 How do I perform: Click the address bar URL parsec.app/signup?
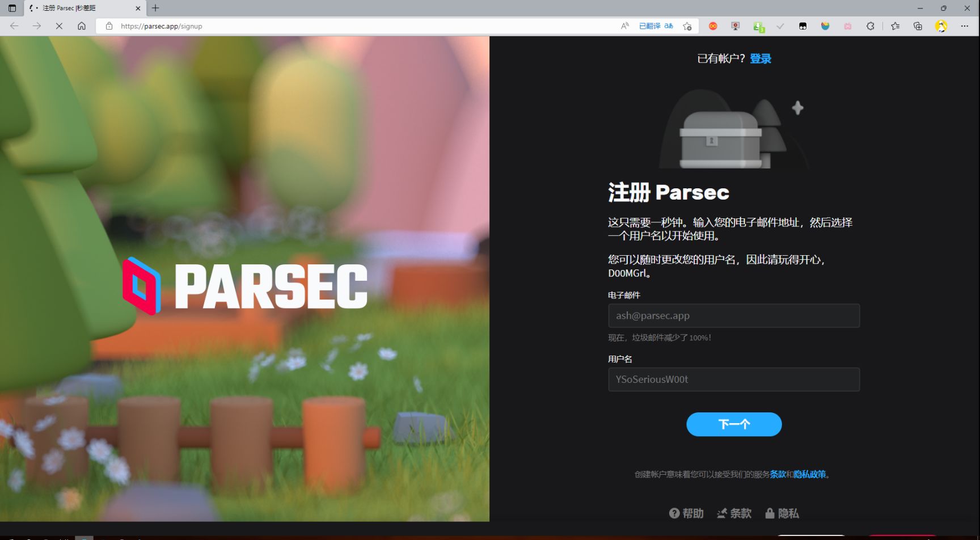tap(162, 26)
